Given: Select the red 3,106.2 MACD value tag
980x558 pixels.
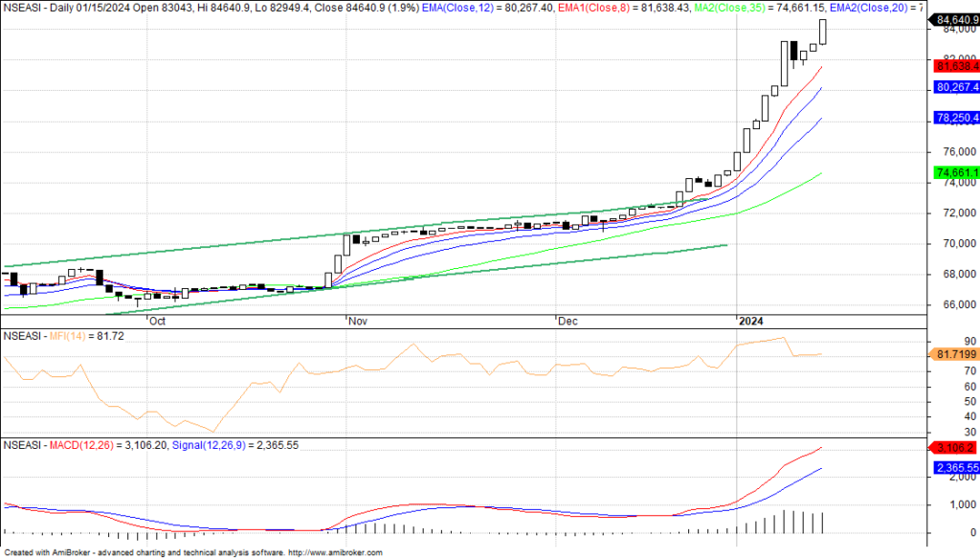Looking at the screenshot, I should (955, 447).
